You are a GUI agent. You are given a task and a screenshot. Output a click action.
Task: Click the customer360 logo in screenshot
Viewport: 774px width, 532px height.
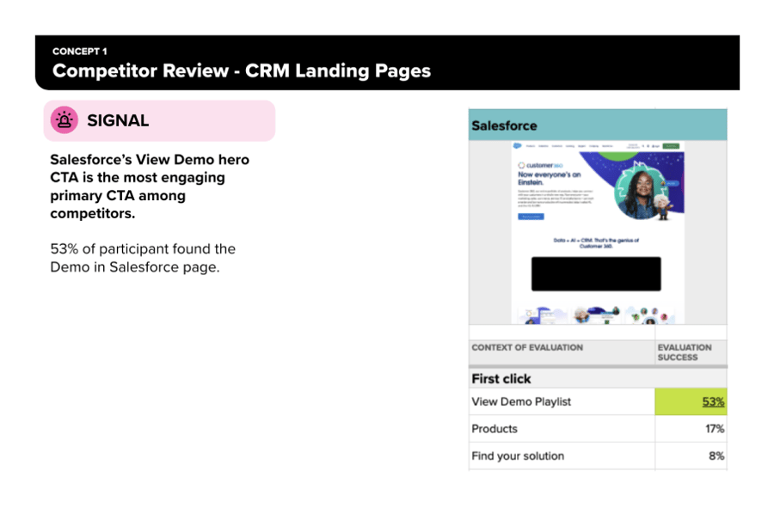pos(540,165)
